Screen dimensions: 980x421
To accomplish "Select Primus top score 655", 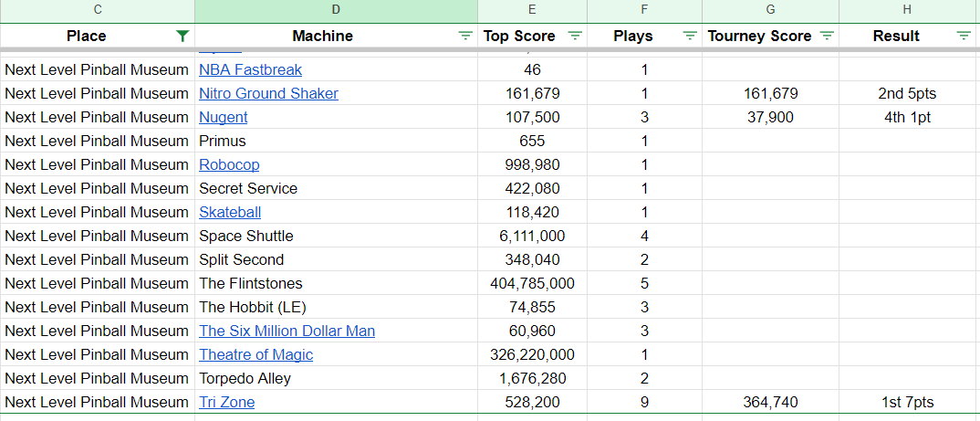I will tap(533, 142).
